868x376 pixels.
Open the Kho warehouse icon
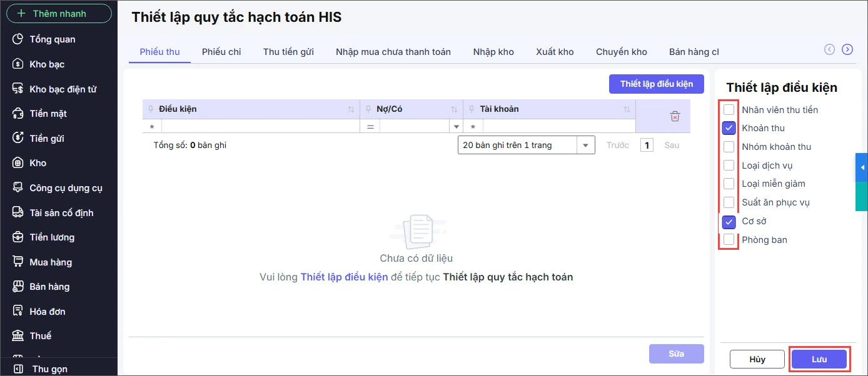click(x=18, y=163)
